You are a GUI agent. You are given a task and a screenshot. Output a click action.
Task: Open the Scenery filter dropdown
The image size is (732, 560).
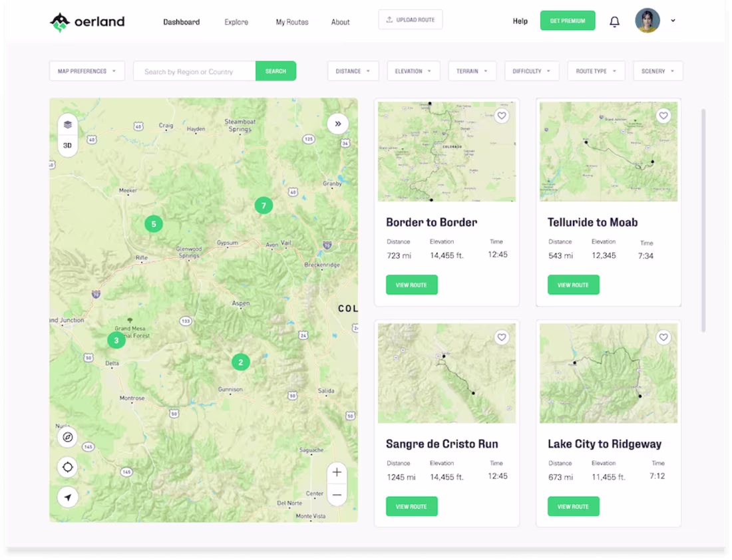657,71
